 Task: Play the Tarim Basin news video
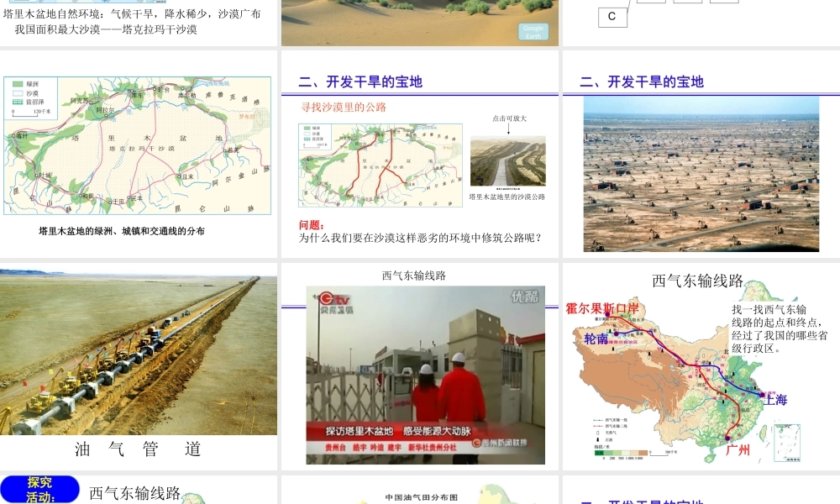click(x=425, y=375)
